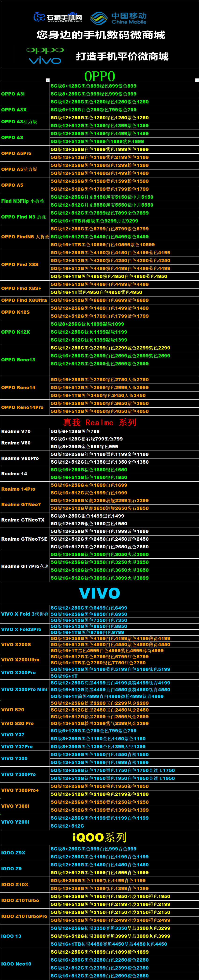This screenshot has height=980, width=199.
Task: Click the China Mobile logo
Action: pos(119,18)
